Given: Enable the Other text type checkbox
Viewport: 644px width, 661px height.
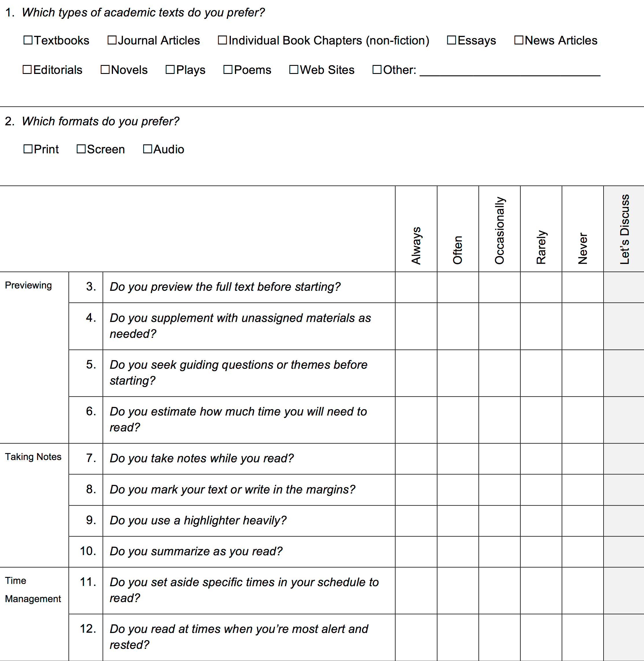Looking at the screenshot, I should click(x=377, y=70).
